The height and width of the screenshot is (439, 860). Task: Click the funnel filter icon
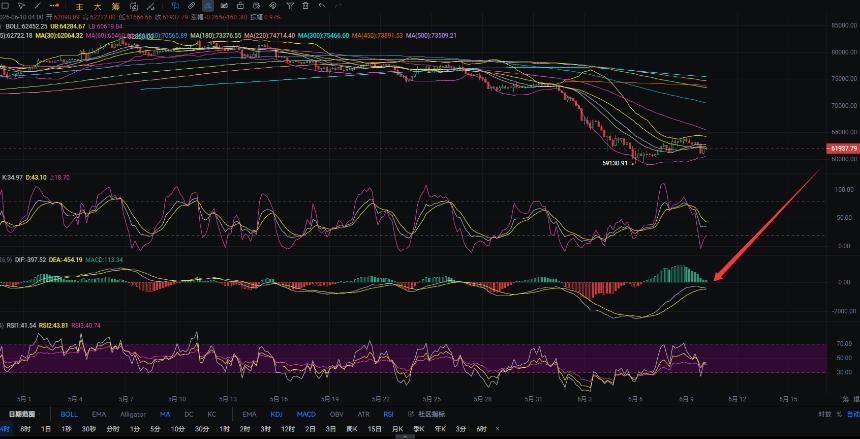[290, 6]
